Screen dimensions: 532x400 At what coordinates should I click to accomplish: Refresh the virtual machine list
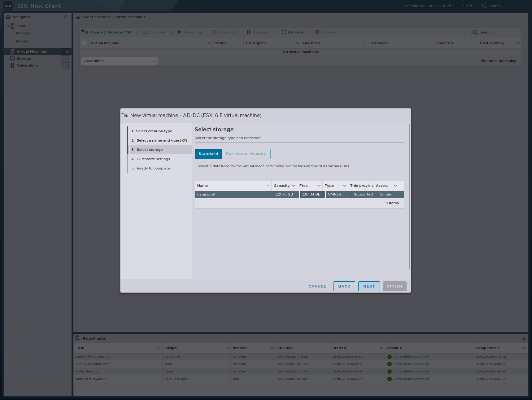(292, 32)
